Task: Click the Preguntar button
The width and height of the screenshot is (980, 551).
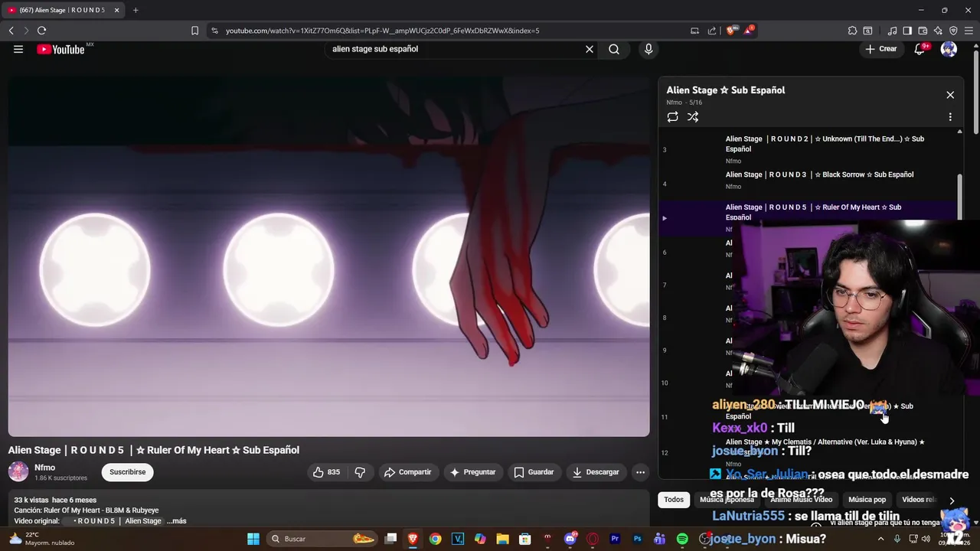Action: 473,472
